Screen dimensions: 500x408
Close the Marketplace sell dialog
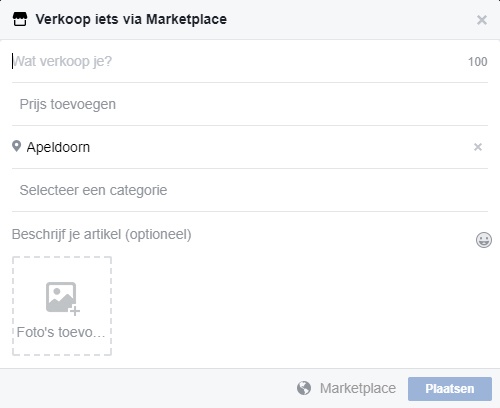482,20
